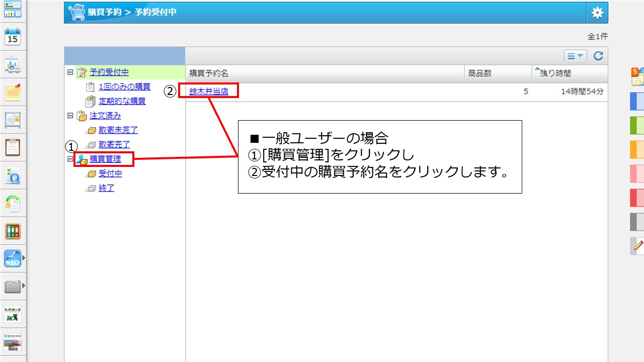Screen dimensions: 644x362
Task: Open the settings gear in the header
Action: pyautogui.click(x=597, y=13)
